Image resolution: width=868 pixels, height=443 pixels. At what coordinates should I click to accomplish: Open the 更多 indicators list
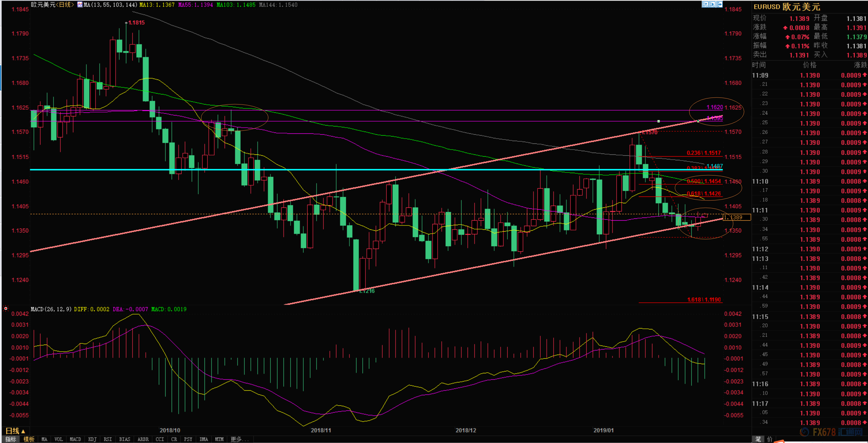239,439
